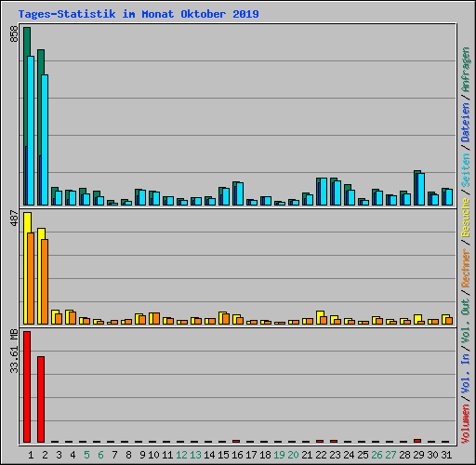Click day label 17 on the x-axis
Image resolution: width=476 pixels, height=465 pixels.
[251, 455]
